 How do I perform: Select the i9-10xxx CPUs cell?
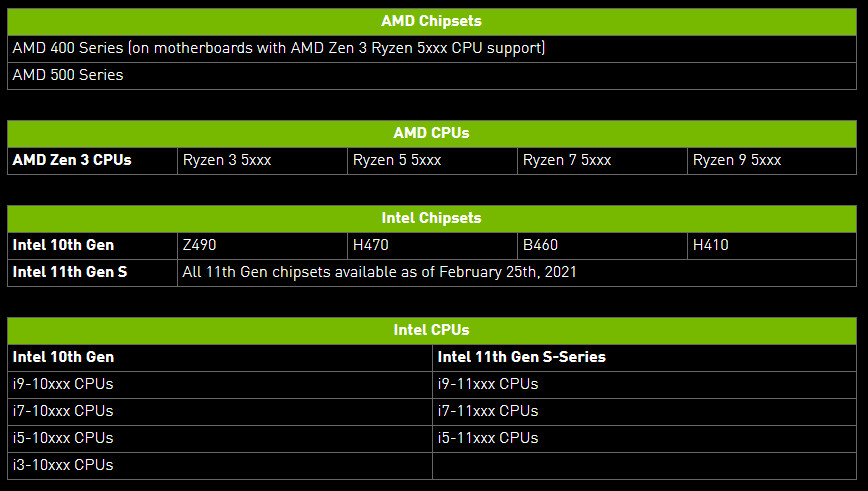(x=63, y=384)
